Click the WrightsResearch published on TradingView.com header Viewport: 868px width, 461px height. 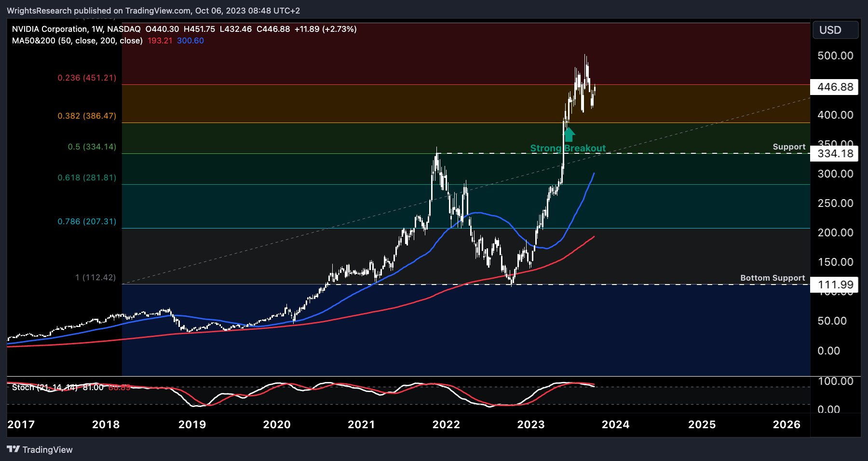[x=153, y=11]
